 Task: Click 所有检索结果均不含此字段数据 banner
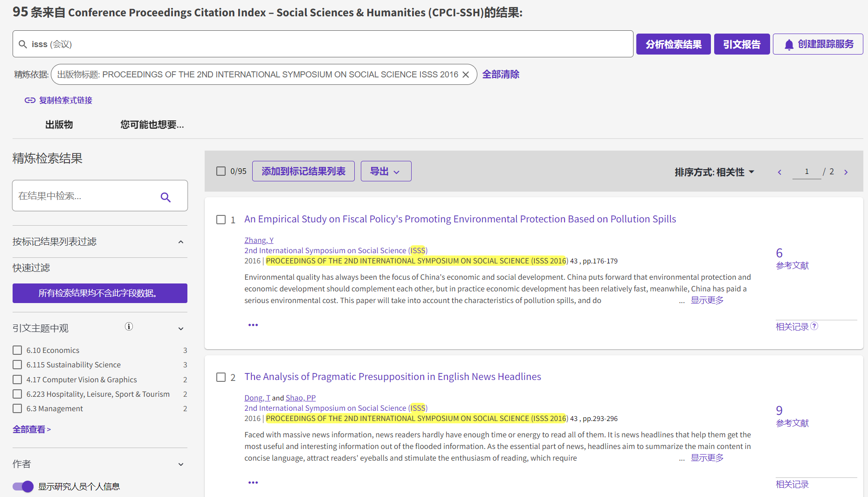click(x=100, y=293)
